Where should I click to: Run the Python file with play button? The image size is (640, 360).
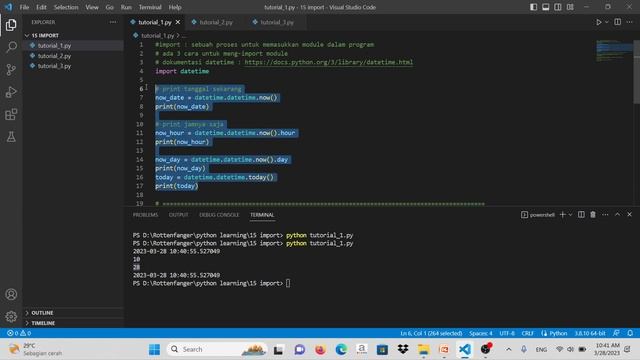point(598,22)
